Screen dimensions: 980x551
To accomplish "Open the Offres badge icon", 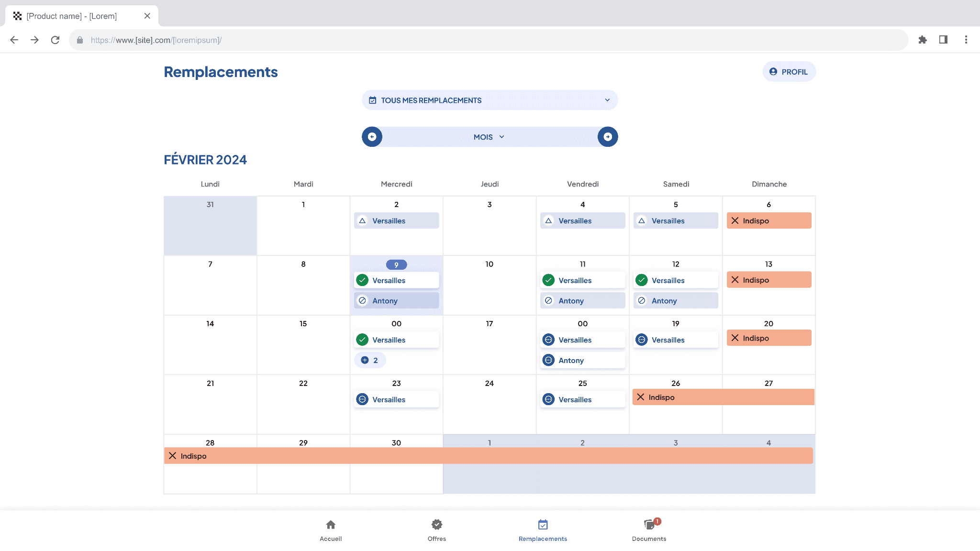I will [x=436, y=525].
